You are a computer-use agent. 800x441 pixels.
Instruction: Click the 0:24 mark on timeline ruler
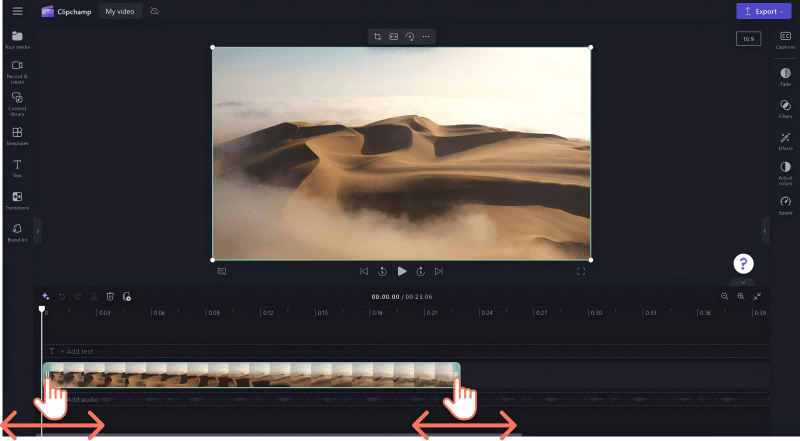click(487, 313)
